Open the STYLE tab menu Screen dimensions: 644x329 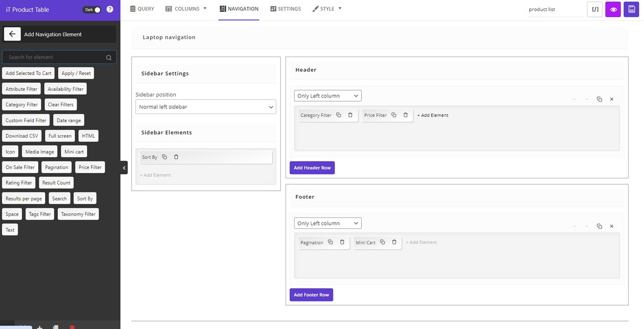pyautogui.click(x=327, y=9)
